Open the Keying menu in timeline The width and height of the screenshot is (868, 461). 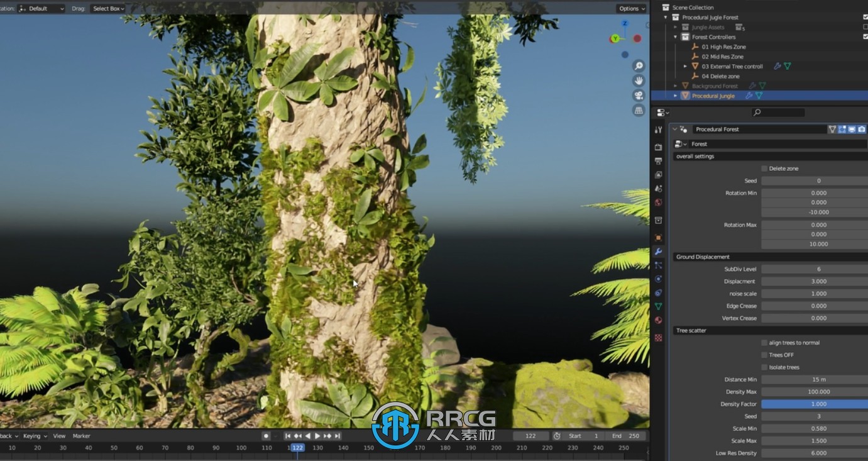(x=35, y=436)
